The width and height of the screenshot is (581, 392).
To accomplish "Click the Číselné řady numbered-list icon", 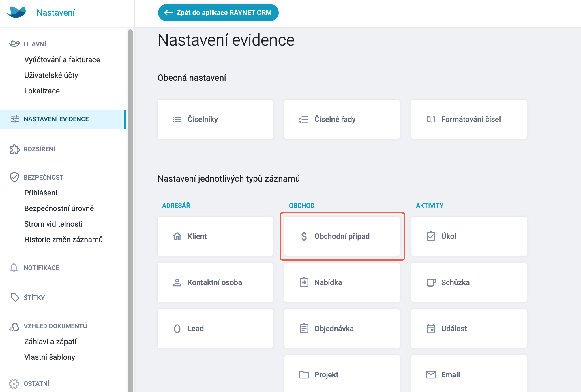I will [304, 119].
